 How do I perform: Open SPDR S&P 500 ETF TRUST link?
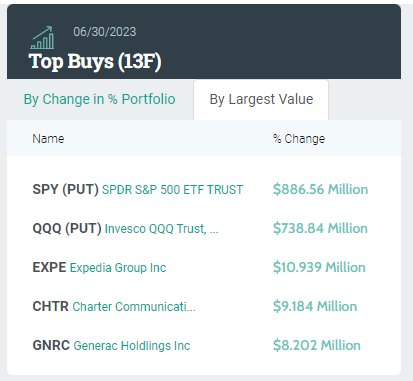pos(172,190)
